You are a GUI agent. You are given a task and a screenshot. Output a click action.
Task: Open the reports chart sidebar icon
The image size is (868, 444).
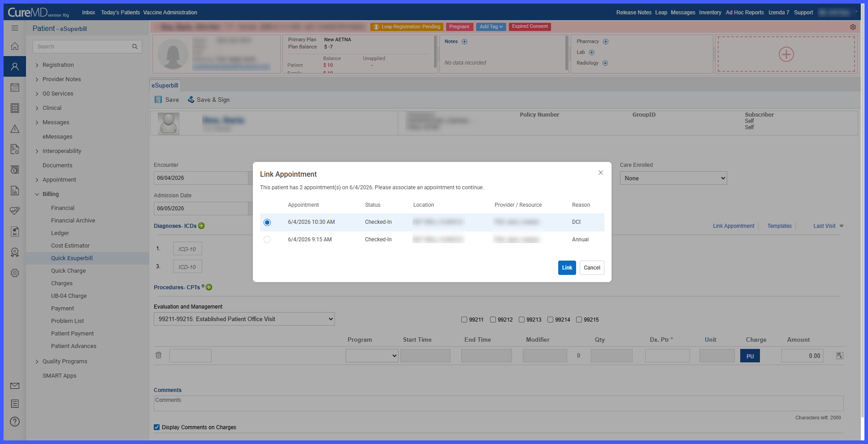click(x=15, y=191)
